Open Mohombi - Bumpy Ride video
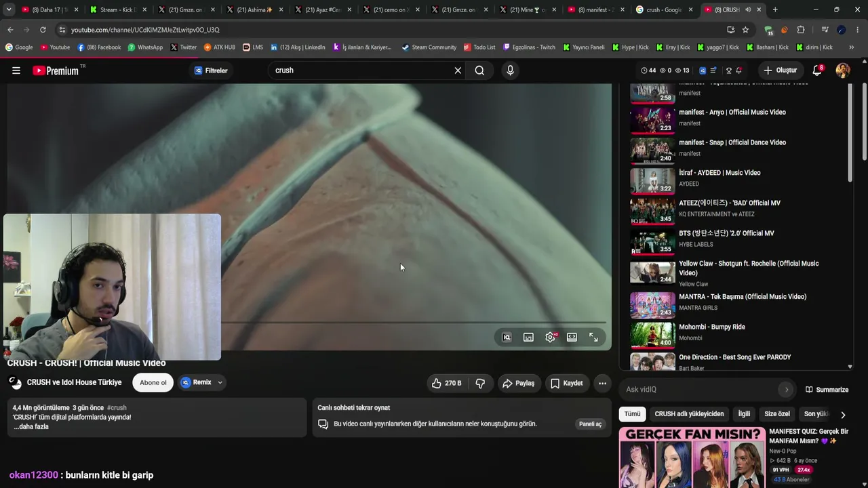868x488 pixels. pyautogui.click(x=712, y=327)
